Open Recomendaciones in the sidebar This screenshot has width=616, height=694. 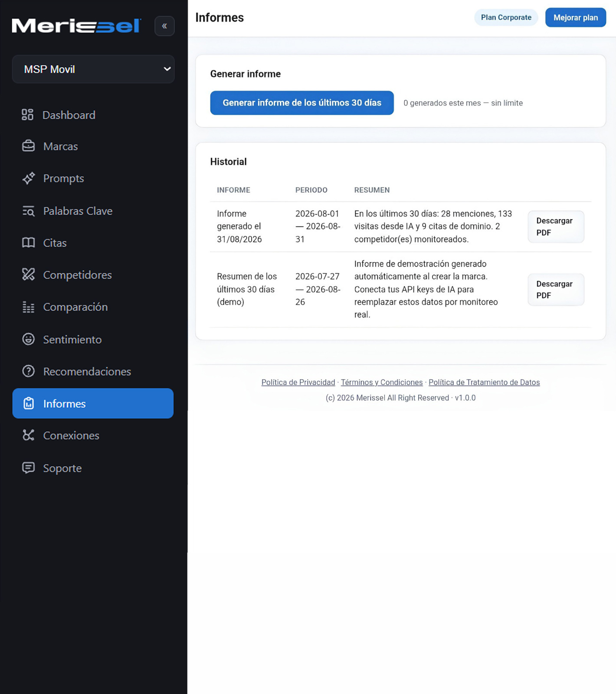point(93,371)
